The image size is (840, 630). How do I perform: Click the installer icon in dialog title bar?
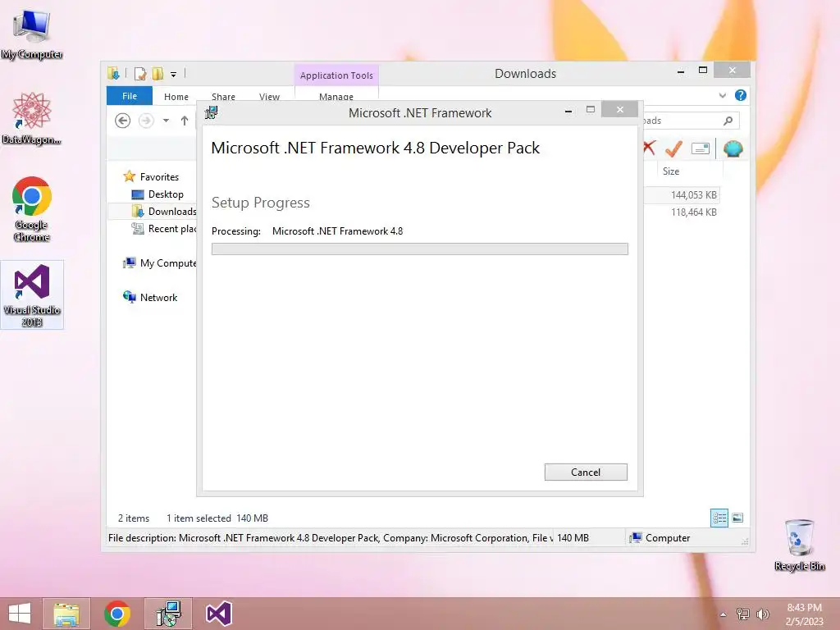tap(212, 112)
